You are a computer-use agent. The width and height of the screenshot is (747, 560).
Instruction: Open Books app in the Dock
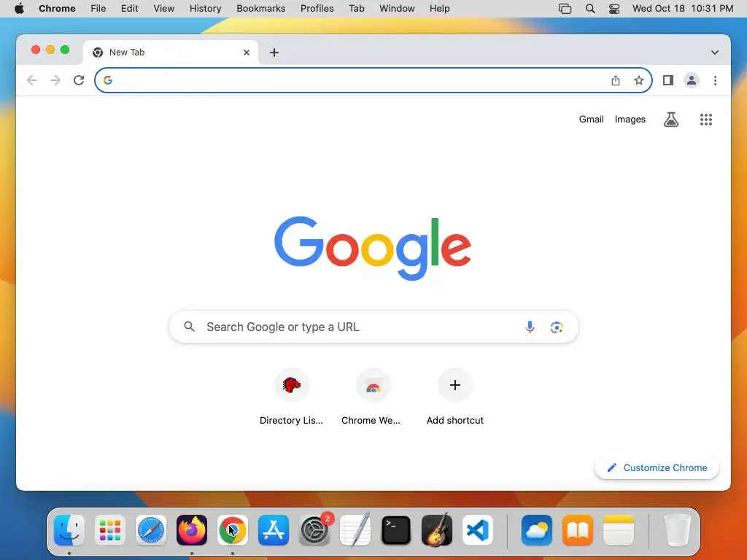[578, 529]
